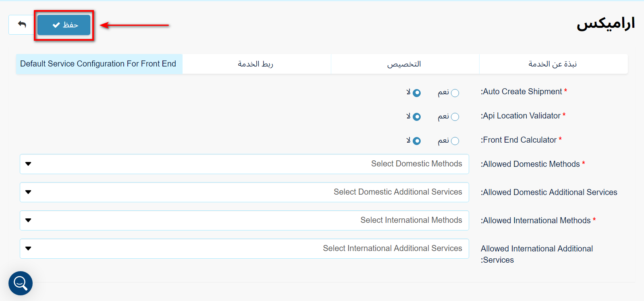This screenshot has height=301, width=644.
Task: Select لا for Front End Calculator
Action: tap(417, 141)
